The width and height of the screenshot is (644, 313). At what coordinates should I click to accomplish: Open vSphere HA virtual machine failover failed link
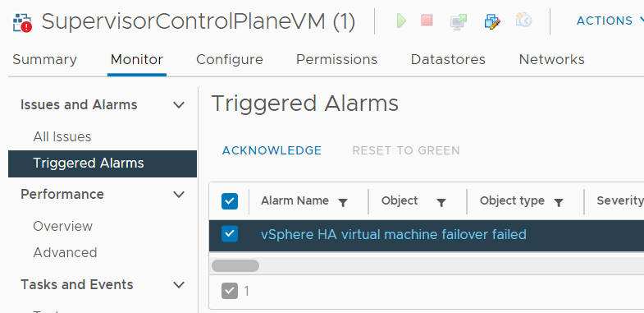click(x=394, y=234)
